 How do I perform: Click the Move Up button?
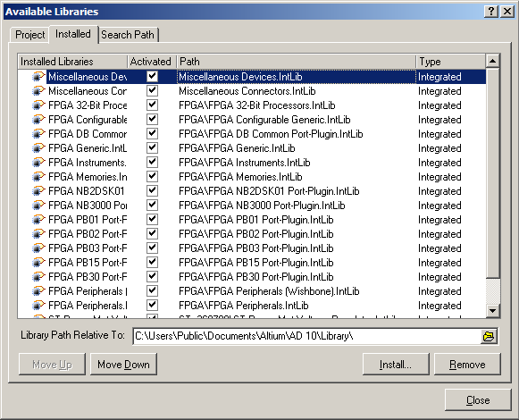(x=52, y=365)
